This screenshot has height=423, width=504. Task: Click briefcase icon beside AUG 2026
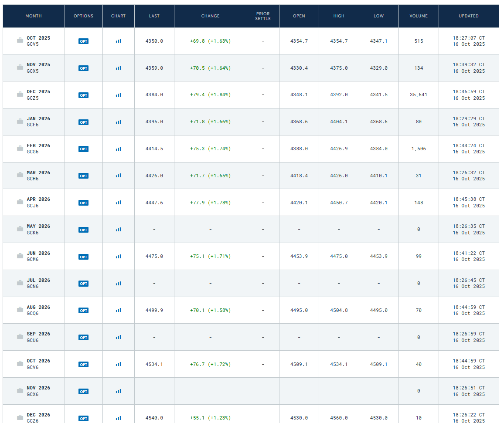20,309
